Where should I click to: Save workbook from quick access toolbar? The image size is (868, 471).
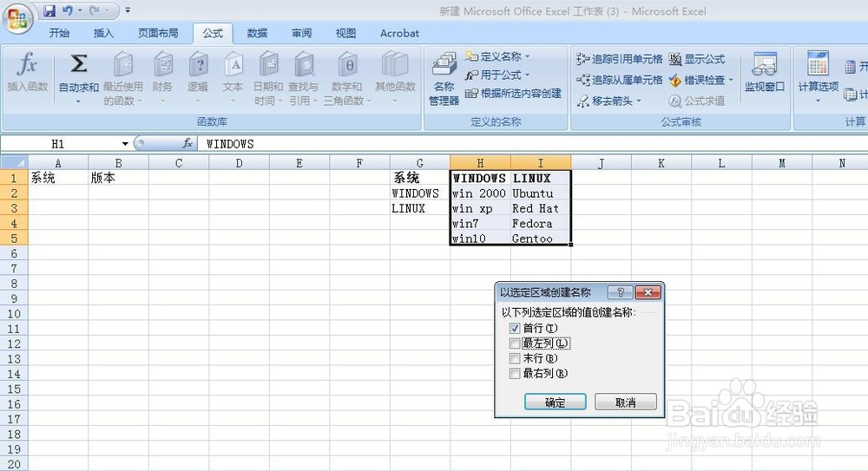[x=49, y=10]
